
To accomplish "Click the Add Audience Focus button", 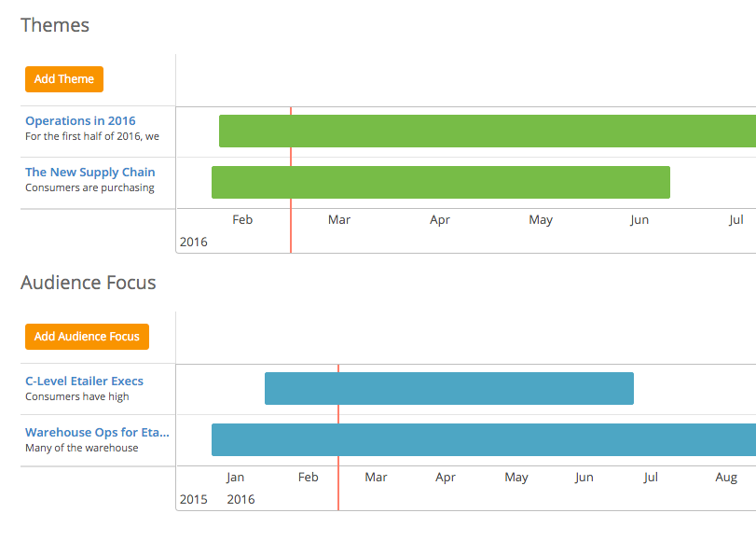I will pyautogui.click(x=87, y=337).
